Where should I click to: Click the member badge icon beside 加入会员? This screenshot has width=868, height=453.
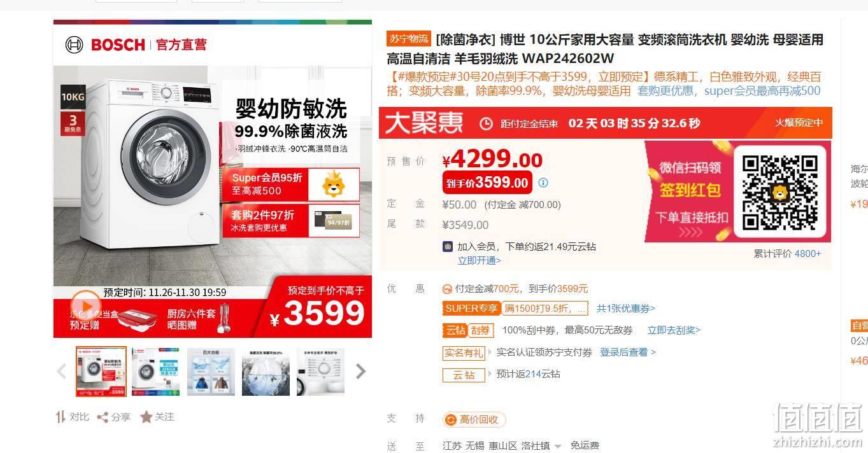pos(448,246)
